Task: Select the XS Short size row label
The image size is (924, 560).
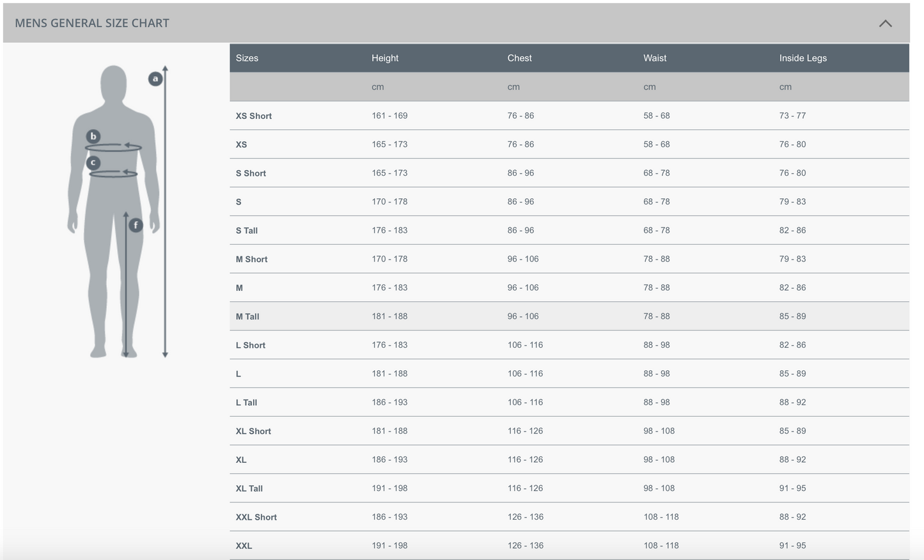Action: (254, 116)
